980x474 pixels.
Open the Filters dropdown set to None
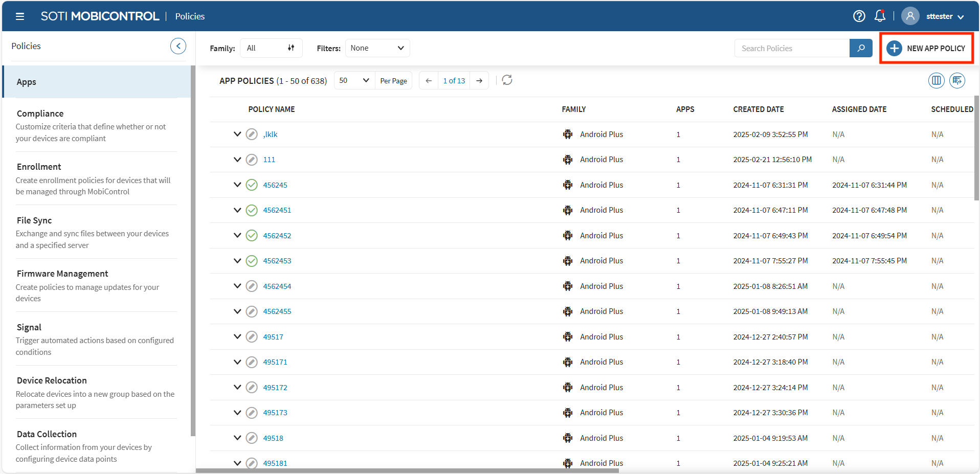tap(377, 48)
